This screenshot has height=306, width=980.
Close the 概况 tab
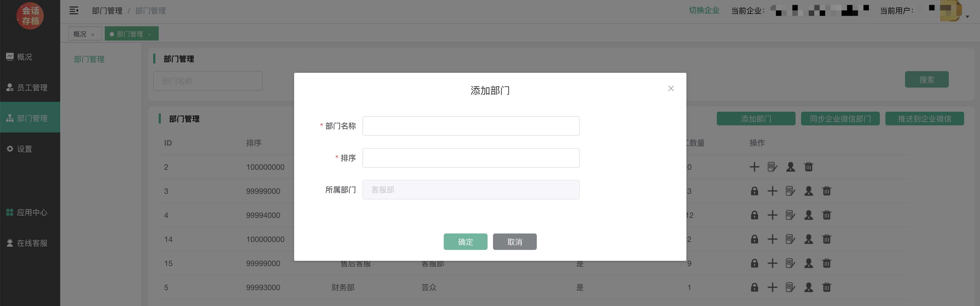(x=93, y=35)
